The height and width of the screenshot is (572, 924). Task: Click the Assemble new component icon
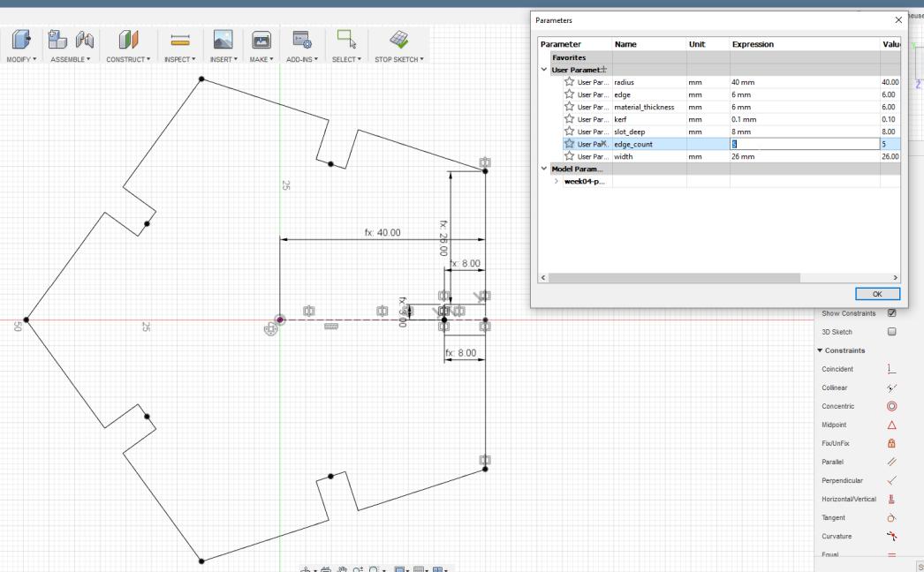(57, 40)
